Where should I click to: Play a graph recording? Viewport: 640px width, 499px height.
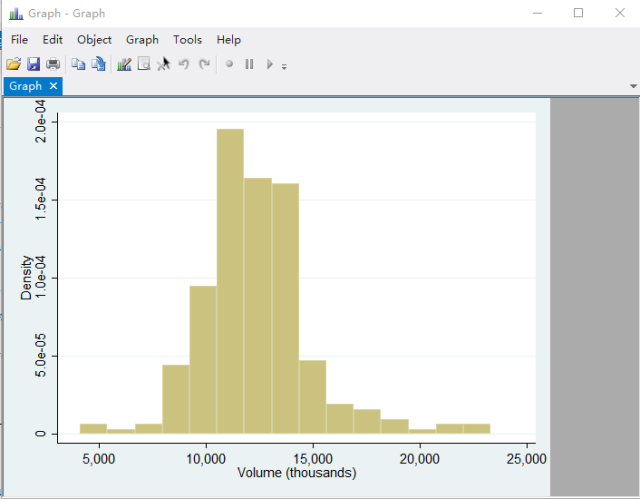click(269, 64)
